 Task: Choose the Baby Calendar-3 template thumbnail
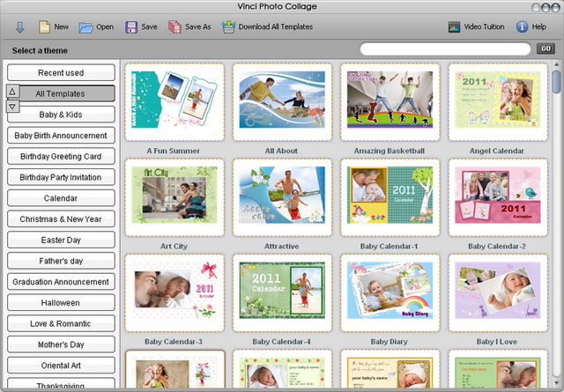pyautogui.click(x=174, y=292)
